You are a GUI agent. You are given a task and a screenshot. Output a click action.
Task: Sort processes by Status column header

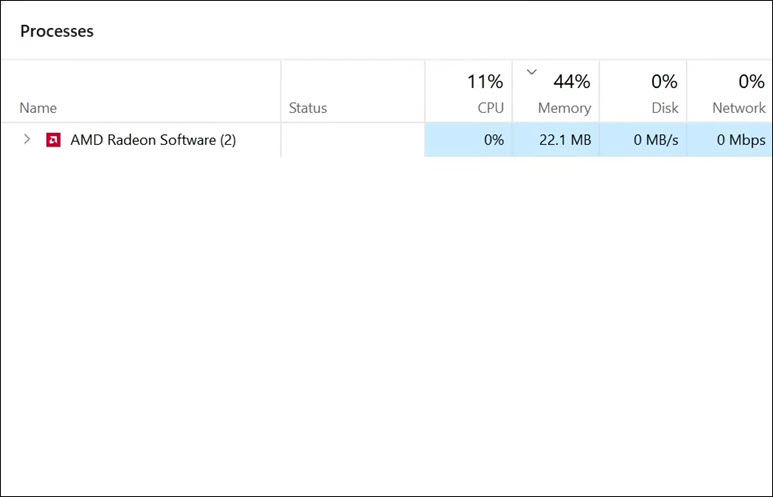[308, 108]
